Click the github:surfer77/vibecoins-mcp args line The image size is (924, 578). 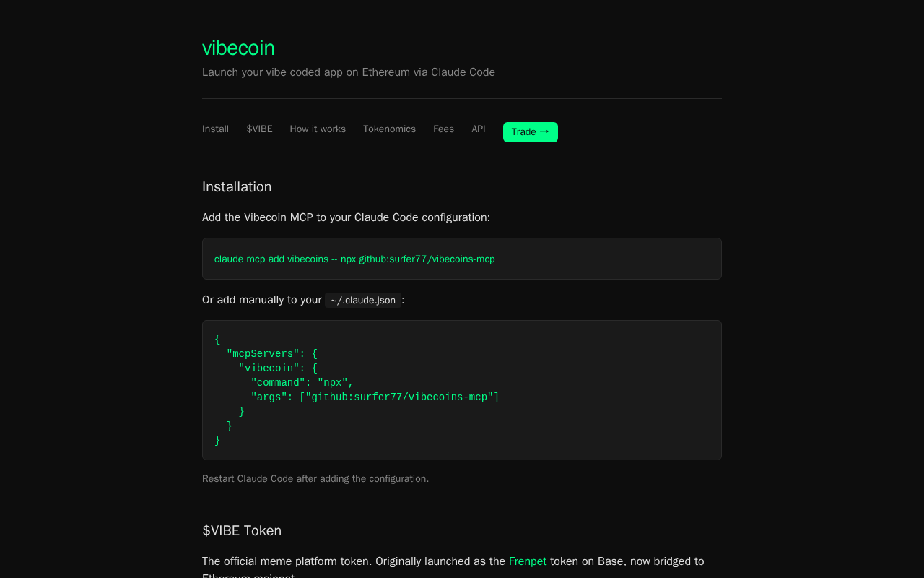coord(375,397)
